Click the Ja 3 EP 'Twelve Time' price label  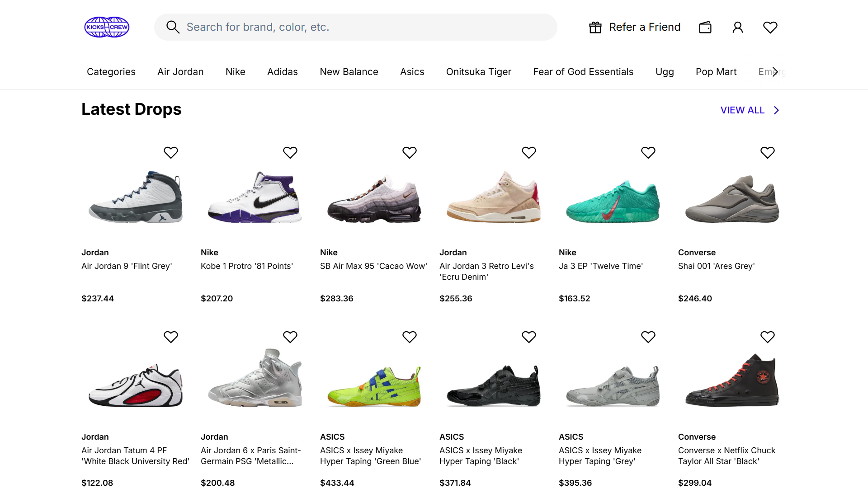574,298
